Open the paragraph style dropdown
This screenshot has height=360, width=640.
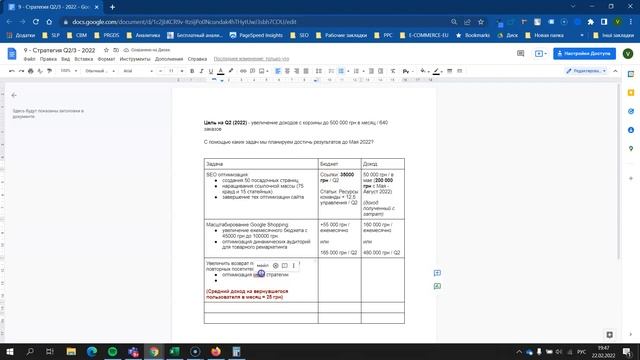100,71
